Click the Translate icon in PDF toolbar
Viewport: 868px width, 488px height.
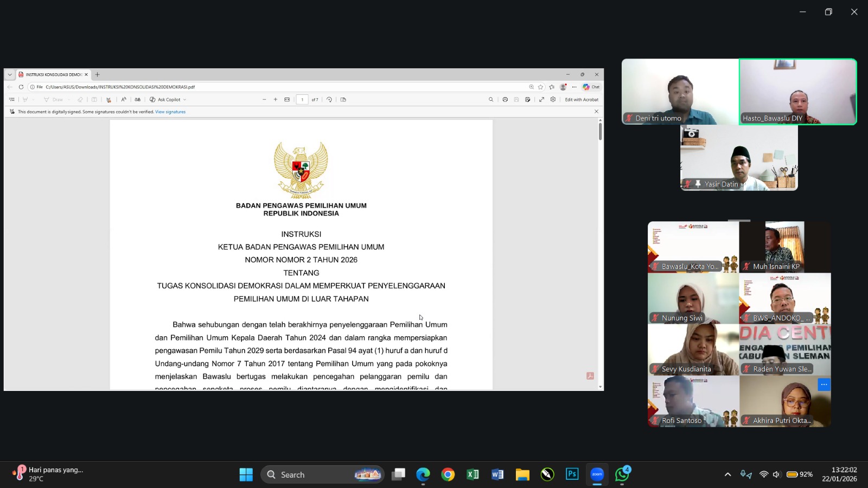(x=138, y=100)
